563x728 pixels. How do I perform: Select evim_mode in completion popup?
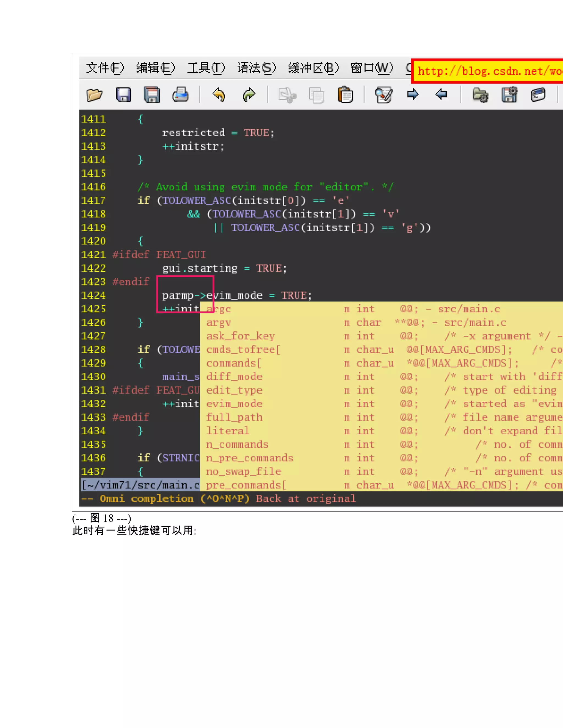click(x=234, y=404)
